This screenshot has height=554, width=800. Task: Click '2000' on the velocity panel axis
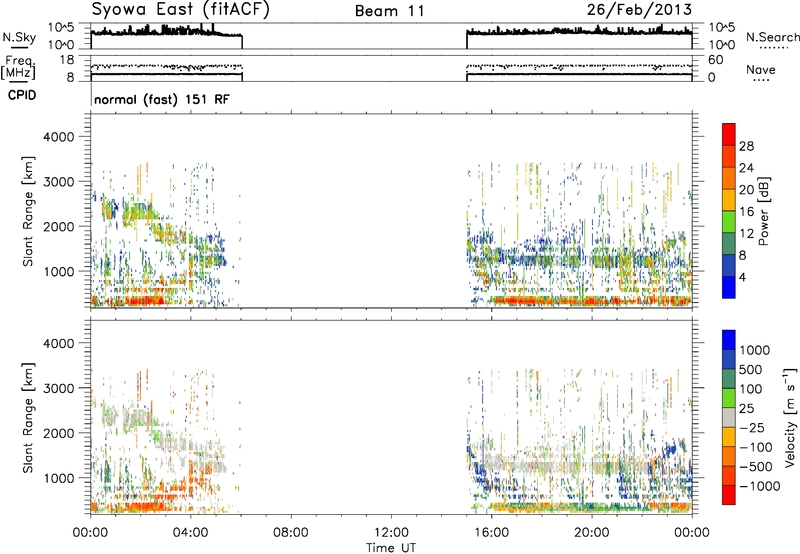[x=58, y=433]
